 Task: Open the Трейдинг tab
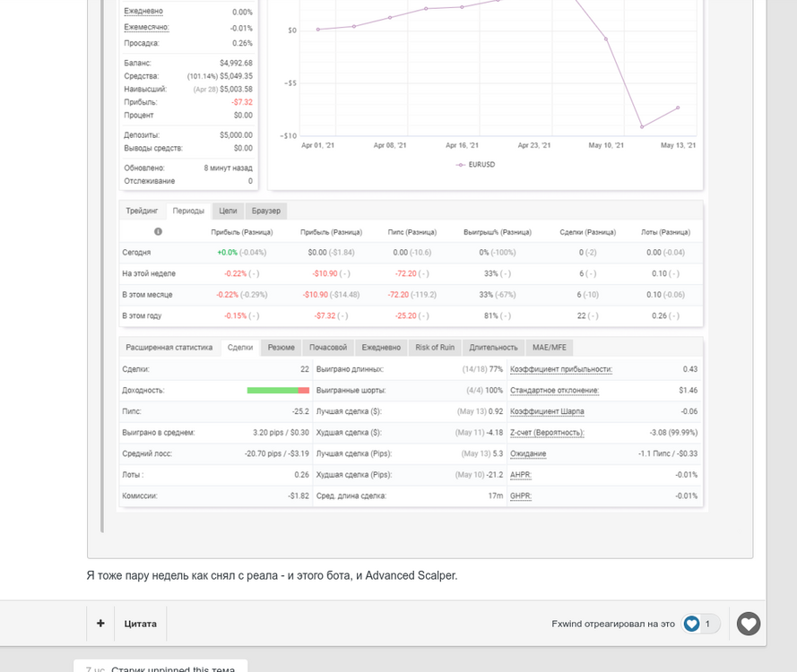point(142,211)
